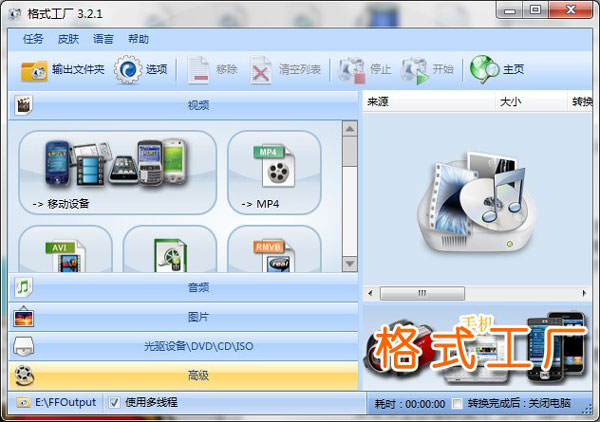Viewport: 600px width, 422px height.
Task: Uncheck the 使用多线程 checkbox
Action: point(114,402)
